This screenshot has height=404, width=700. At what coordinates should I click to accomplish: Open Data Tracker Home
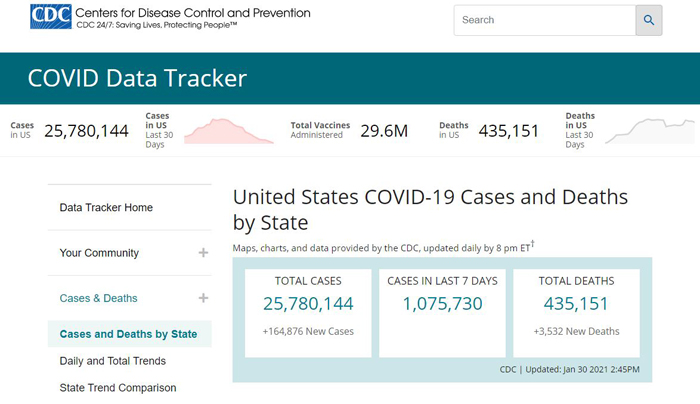pos(106,208)
